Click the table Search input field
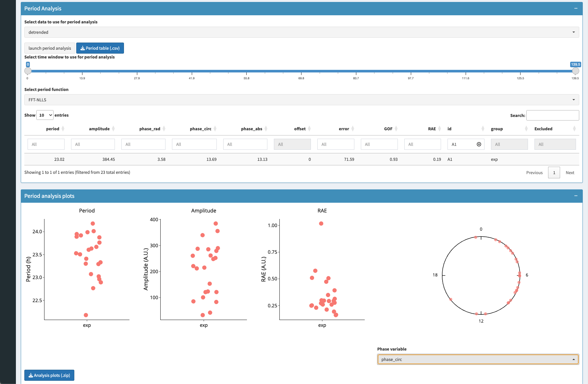This screenshot has width=588, height=384. pos(553,115)
